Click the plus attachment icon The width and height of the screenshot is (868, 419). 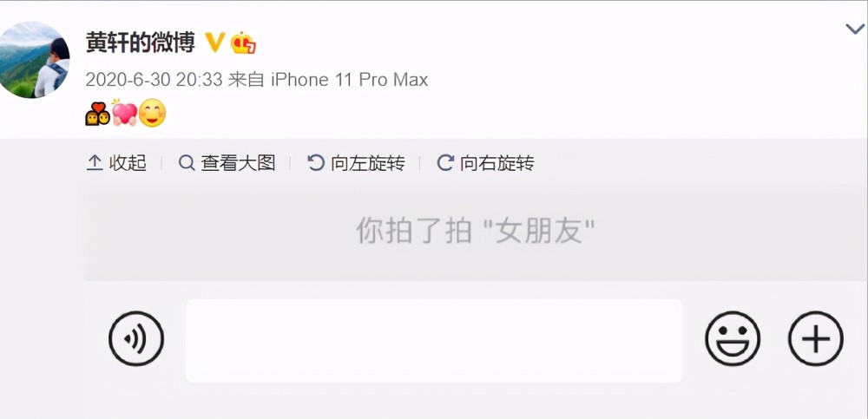point(815,338)
